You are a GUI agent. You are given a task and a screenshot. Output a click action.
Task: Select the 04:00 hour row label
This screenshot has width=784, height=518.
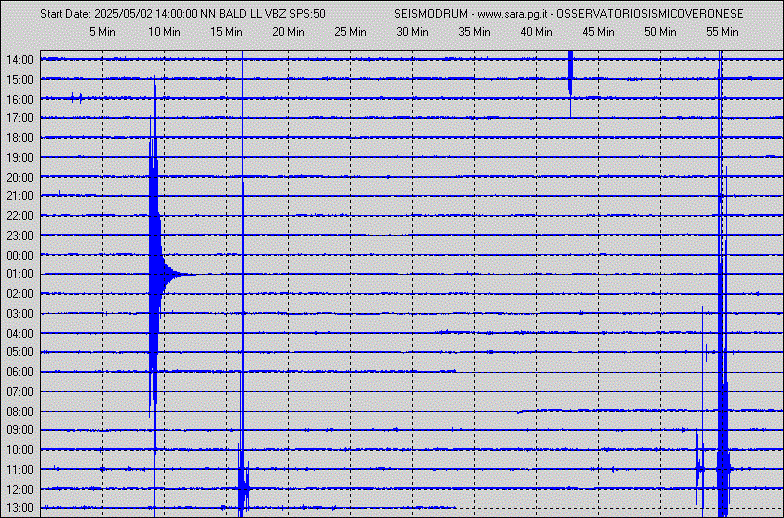coord(20,333)
